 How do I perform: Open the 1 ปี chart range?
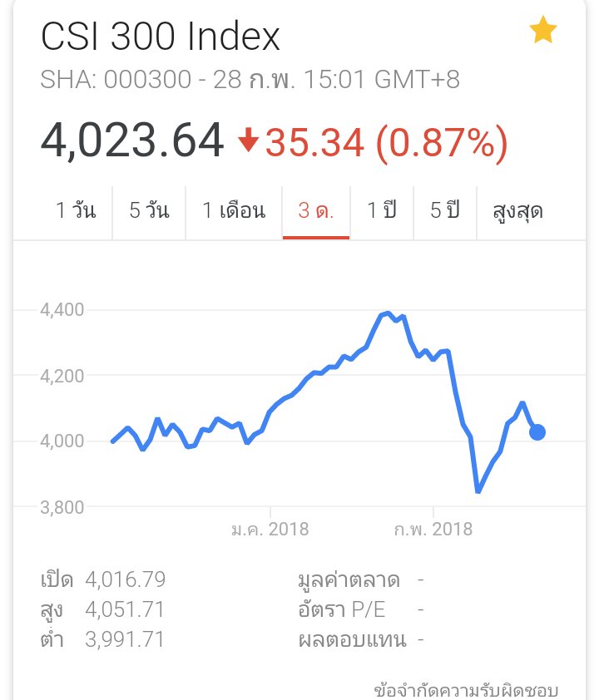point(382,210)
